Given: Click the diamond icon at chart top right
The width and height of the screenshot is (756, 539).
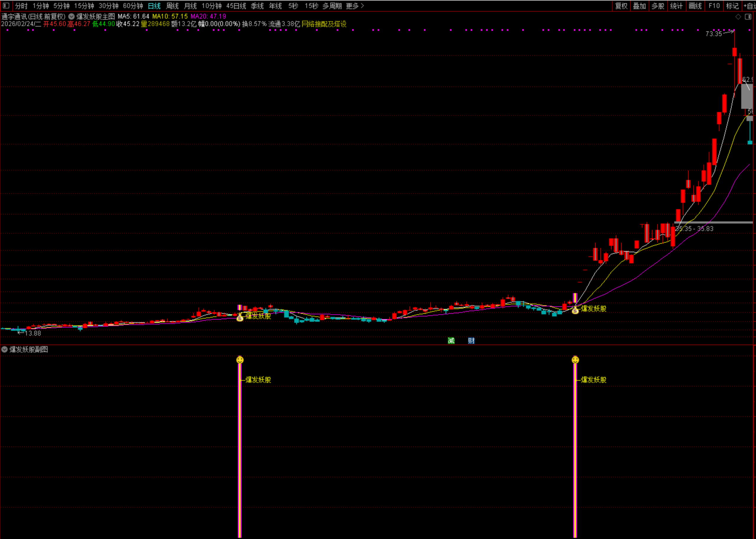Looking at the screenshot, I should 738,17.
